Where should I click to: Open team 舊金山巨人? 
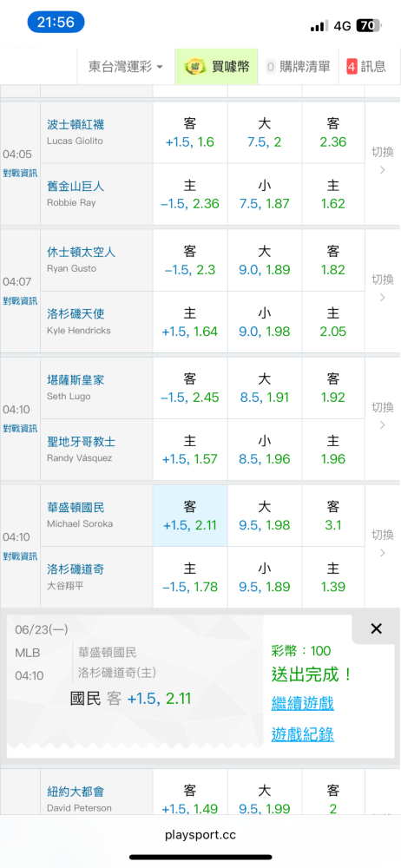click(x=76, y=187)
